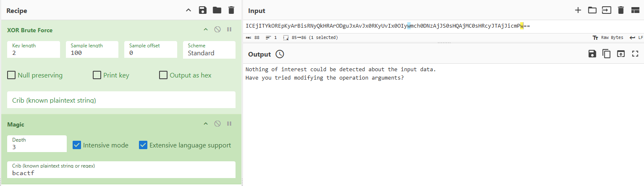The image size is (644, 186).
Task: Copy the output to the clipboard
Action: 606,54
